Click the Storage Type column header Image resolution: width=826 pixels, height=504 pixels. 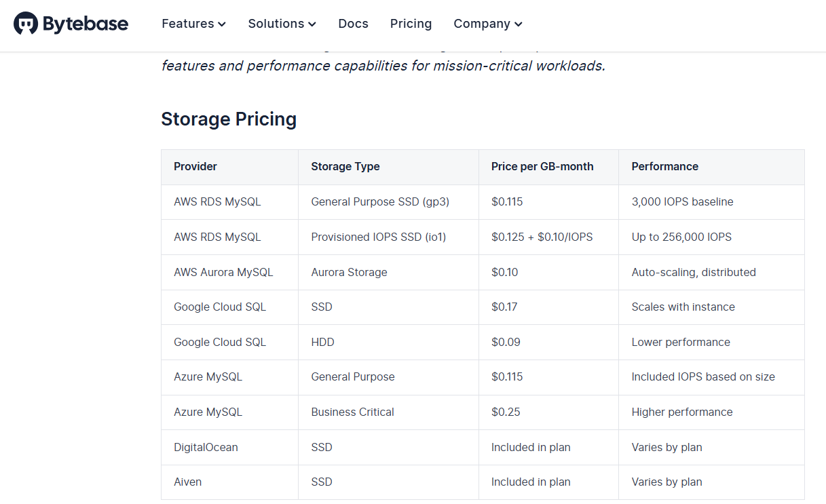click(345, 166)
